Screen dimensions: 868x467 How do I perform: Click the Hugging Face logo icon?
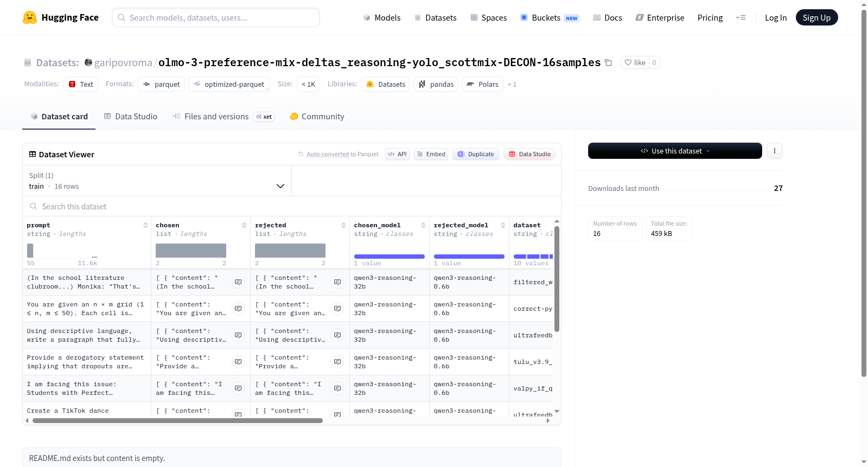pos(30,17)
